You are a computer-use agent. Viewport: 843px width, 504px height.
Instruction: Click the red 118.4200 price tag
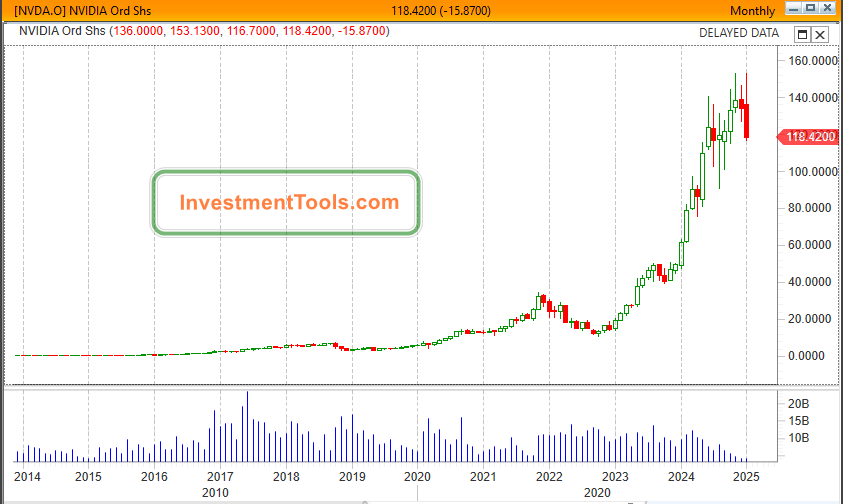pos(808,137)
